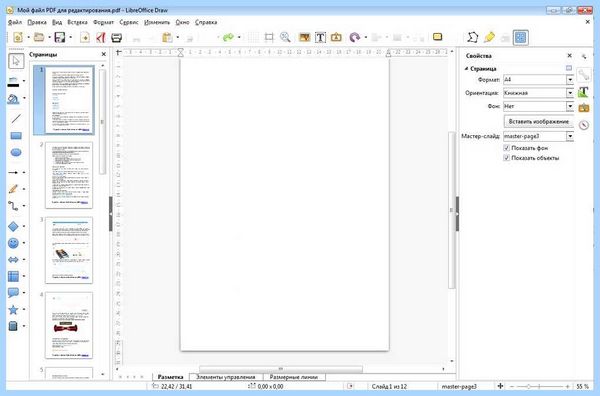Image resolution: width=600 pixels, height=396 pixels.
Task: Expand the Ориентация Книжная dropdown
Action: 570,93
